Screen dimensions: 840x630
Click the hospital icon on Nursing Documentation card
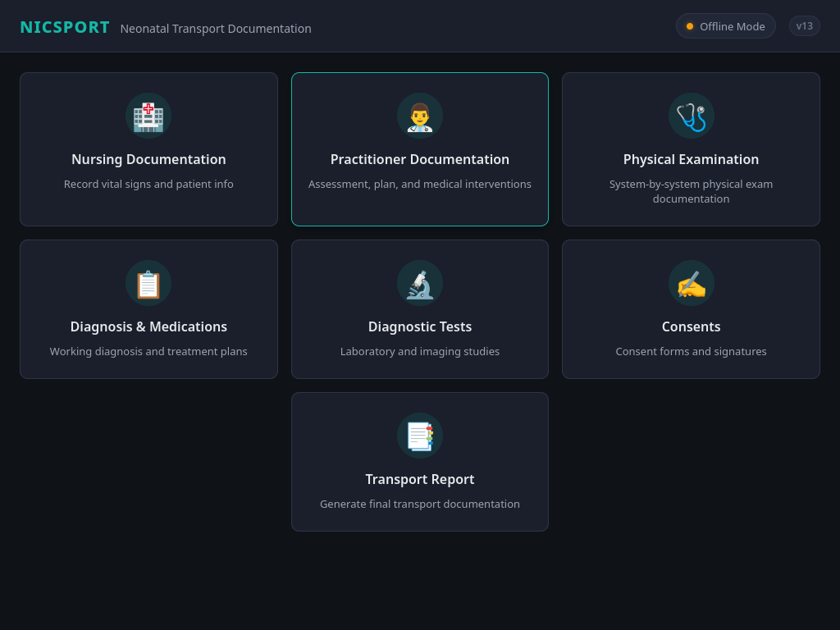click(148, 116)
